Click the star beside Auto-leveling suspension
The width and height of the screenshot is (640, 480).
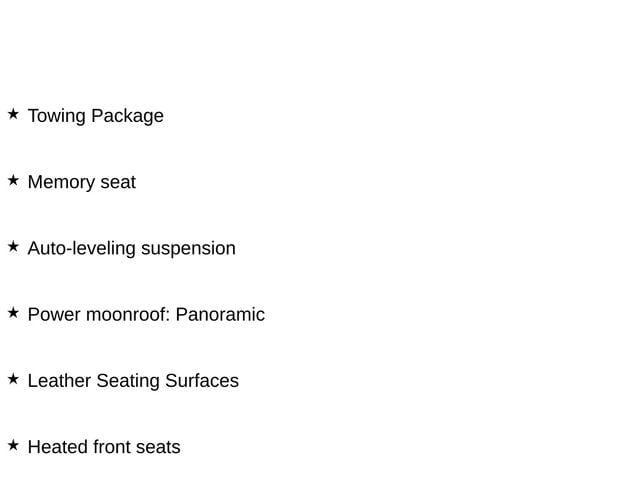13,247
